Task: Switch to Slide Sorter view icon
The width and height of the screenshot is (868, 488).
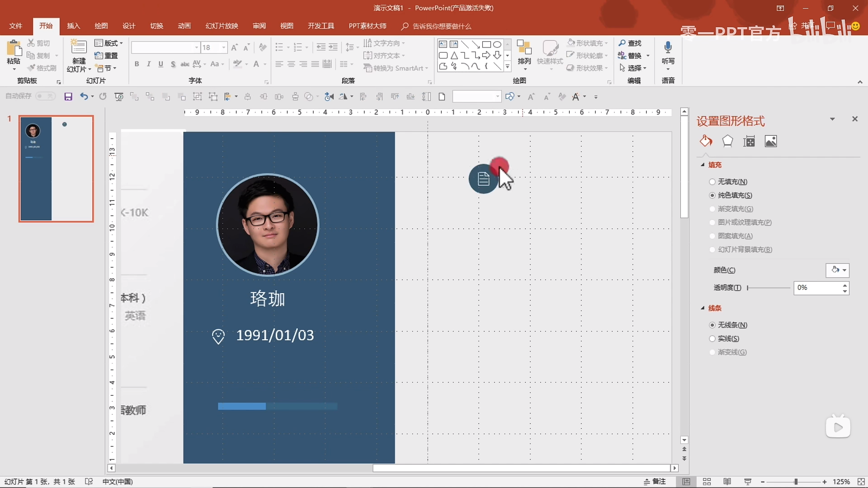Action: pyautogui.click(x=707, y=482)
